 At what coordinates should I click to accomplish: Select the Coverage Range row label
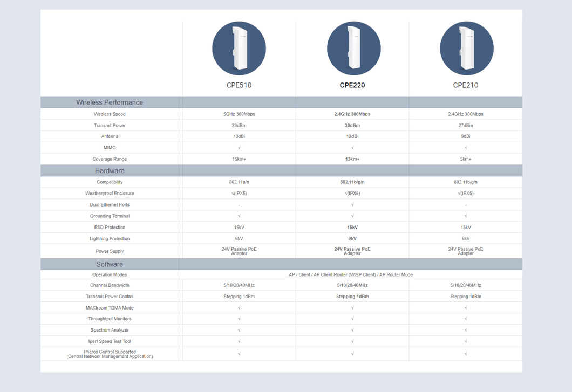(110, 159)
